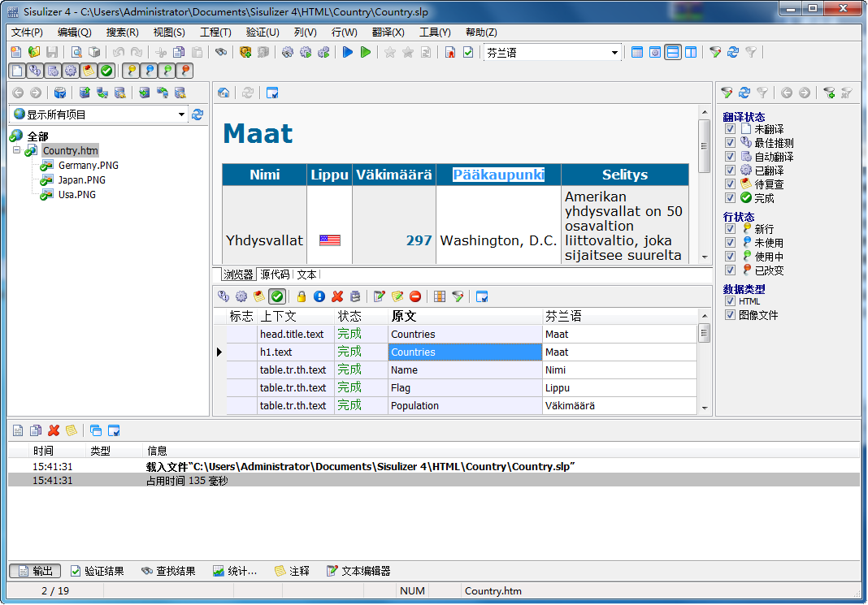Click the home icon in the preview toolbar
This screenshot has width=868, height=605.
[224, 93]
